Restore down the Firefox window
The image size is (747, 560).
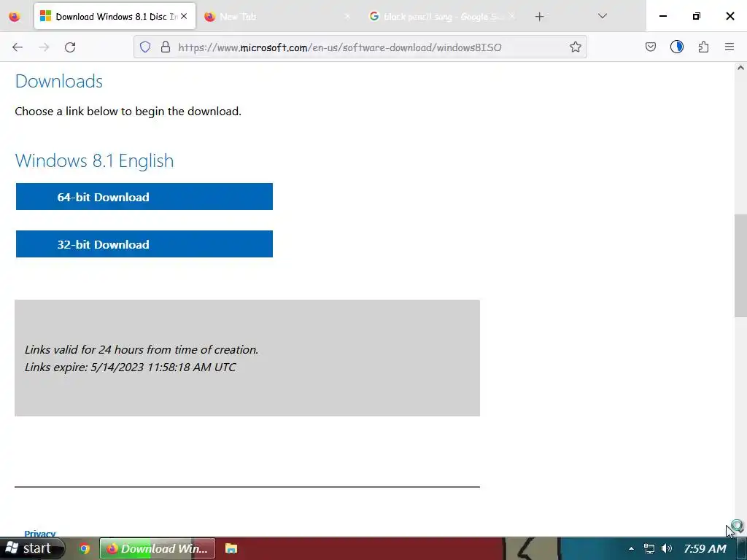point(697,16)
